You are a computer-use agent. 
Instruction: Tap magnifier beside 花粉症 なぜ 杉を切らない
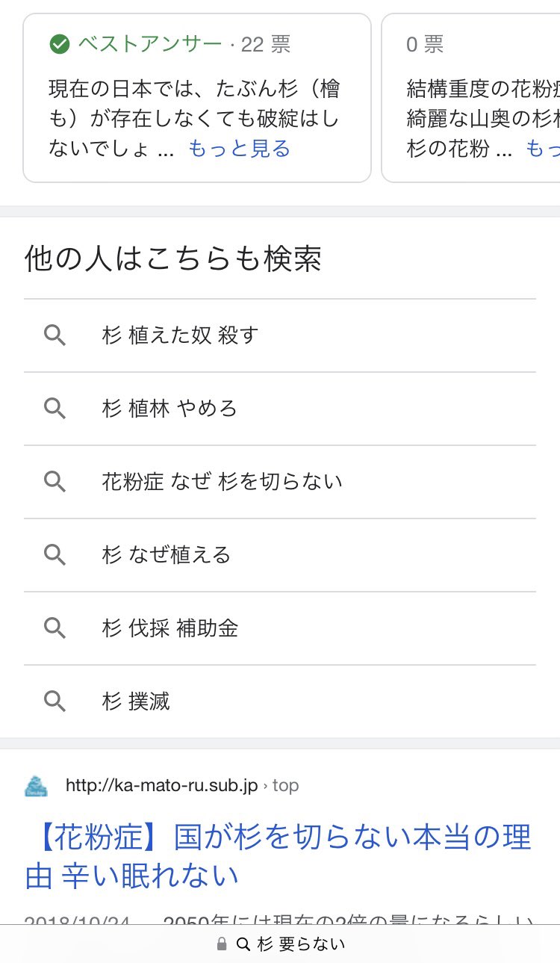(x=55, y=481)
